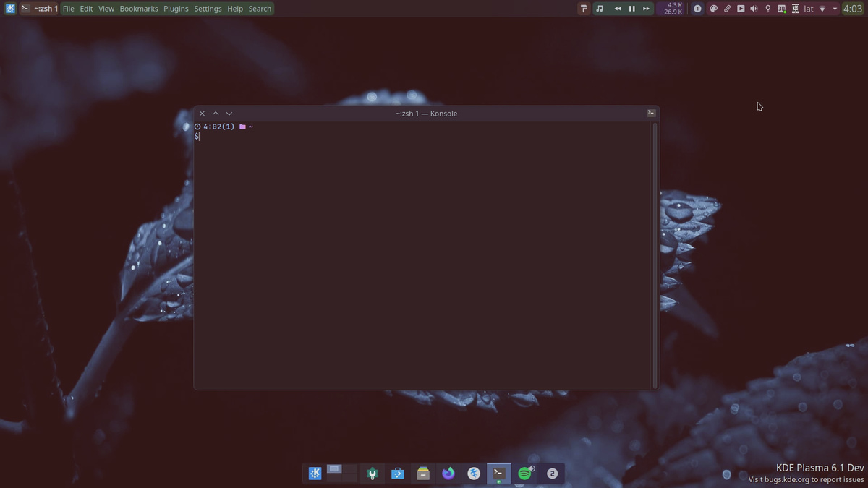Open the File menu

point(68,9)
